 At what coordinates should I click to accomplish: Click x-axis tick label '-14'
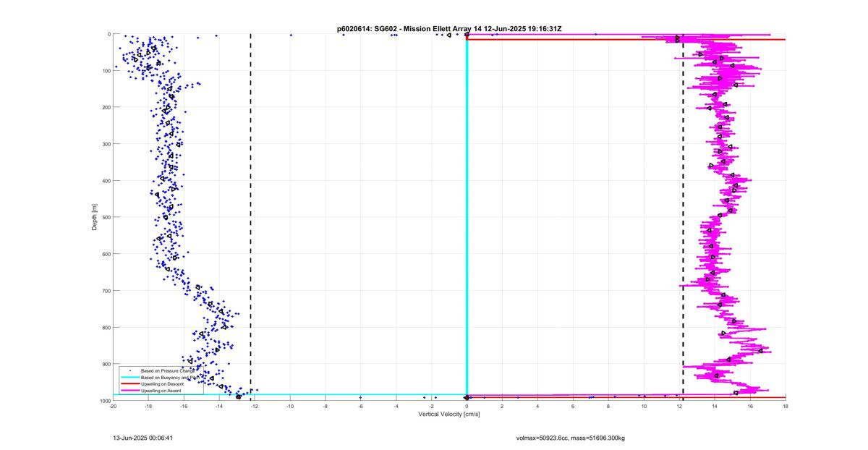pyautogui.click(x=219, y=406)
